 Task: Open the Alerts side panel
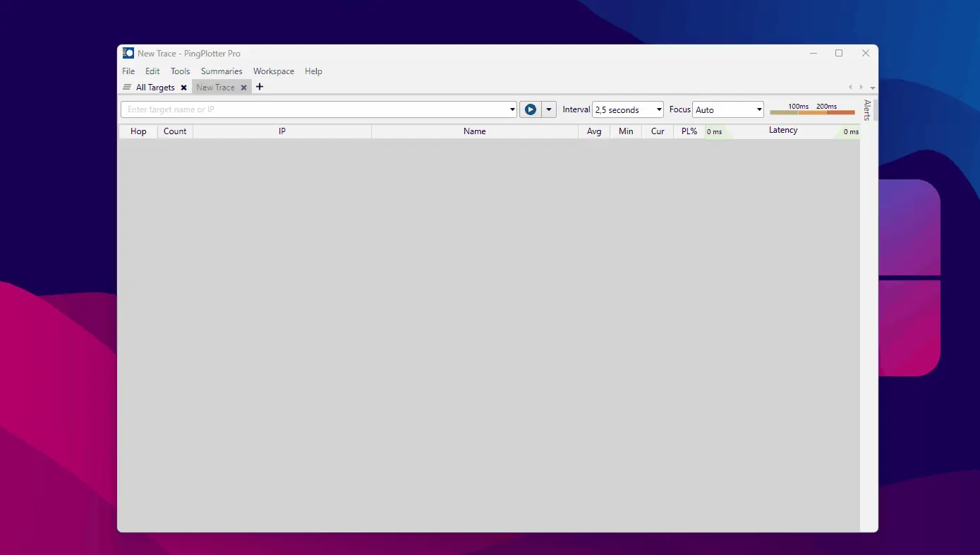867,110
